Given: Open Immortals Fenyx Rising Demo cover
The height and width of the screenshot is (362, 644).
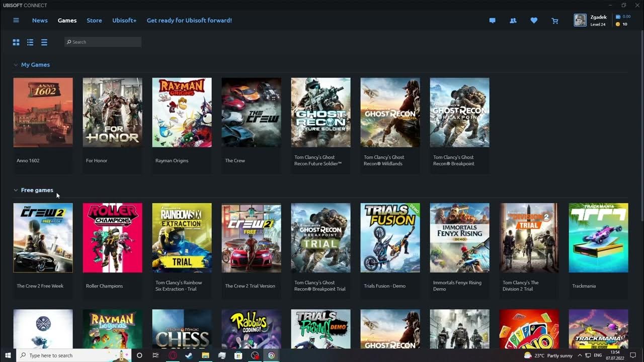Looking at the screenshot, I should (x=459, y=238).
